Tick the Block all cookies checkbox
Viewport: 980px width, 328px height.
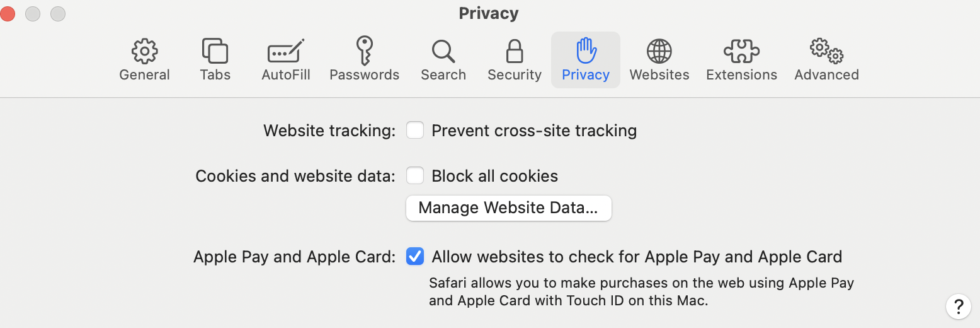tap(415, 176)
